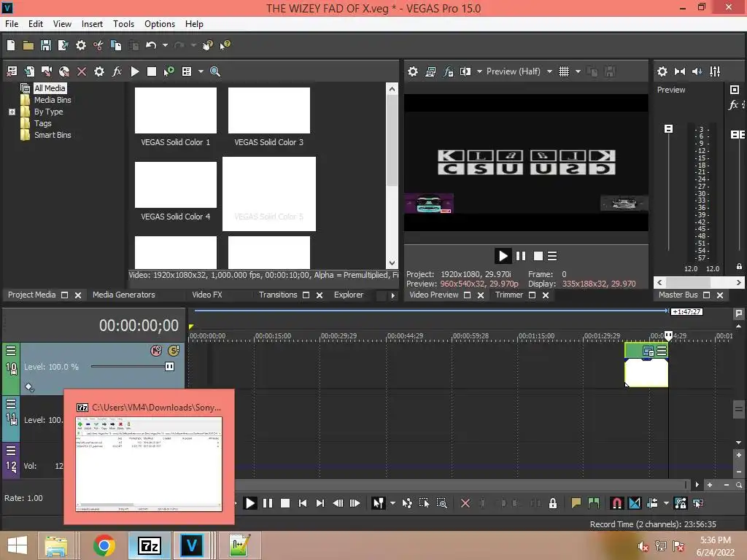Expand the By Type folder

tap(12, 112)
